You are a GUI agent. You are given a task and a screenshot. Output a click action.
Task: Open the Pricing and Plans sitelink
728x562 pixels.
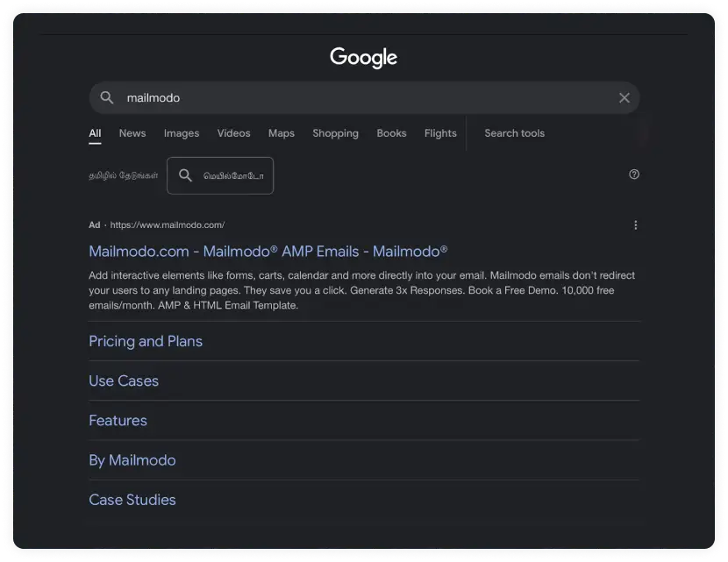pyautogui.click(x=146, y=341)
